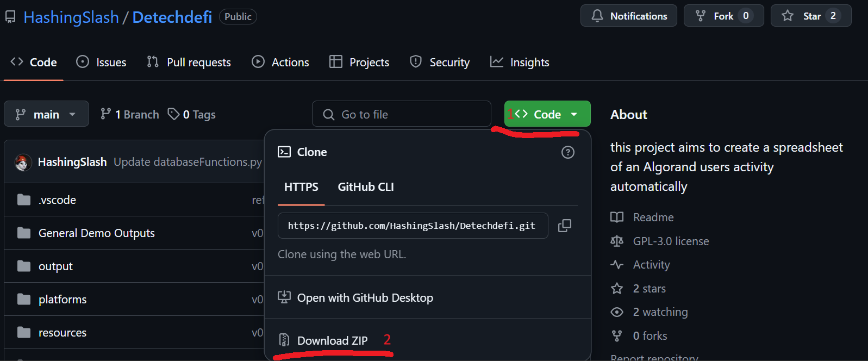The width and height of the screenshot is (868, 361).
Task: Select the HTTPS clone tab
Action: 301,187
